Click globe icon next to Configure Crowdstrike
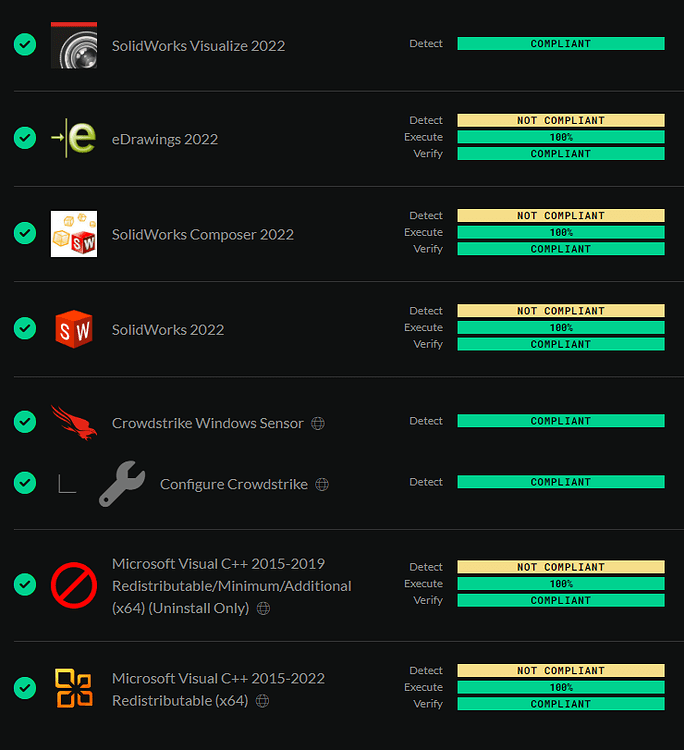Viewport: 684px width, 750px height. pyautogui.click(x=322, y=484)
